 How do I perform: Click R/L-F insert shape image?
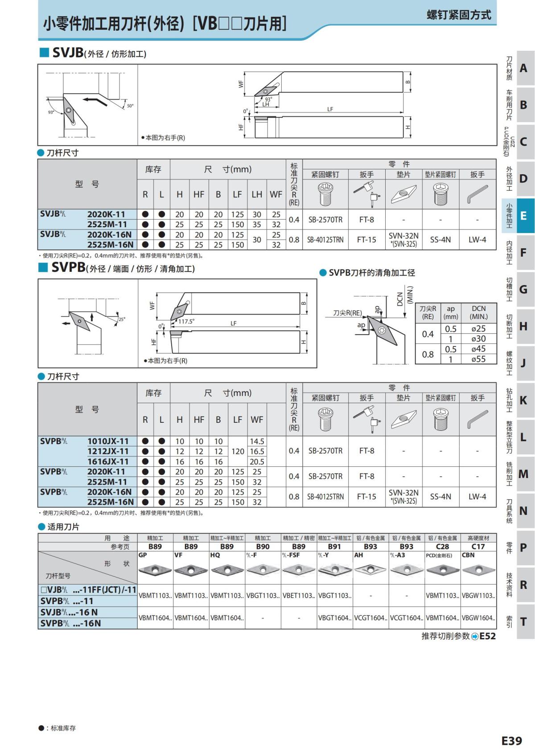click(x=263, y=569)
